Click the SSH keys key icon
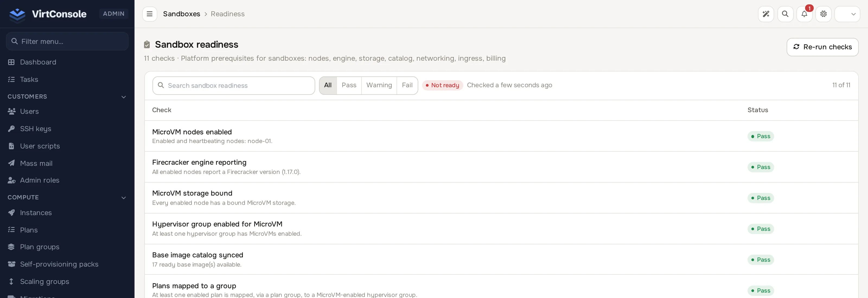The width and height of the screenshot is (868, 298). 11,128
